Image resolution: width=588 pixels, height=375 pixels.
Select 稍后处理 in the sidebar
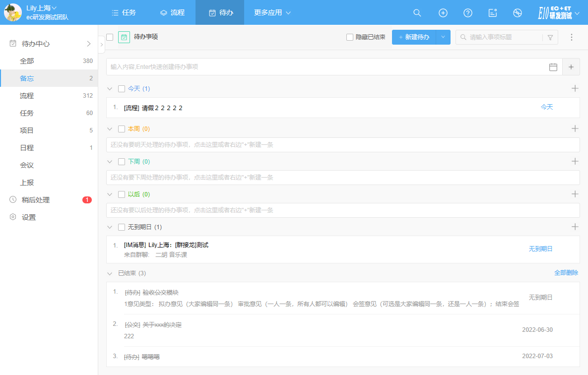pos(35,200)
